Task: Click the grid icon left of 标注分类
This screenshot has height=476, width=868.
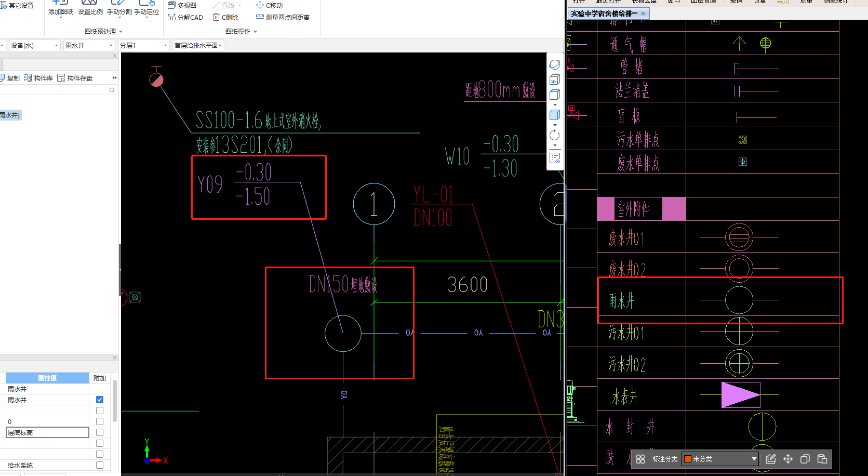Action: (640, 459)
